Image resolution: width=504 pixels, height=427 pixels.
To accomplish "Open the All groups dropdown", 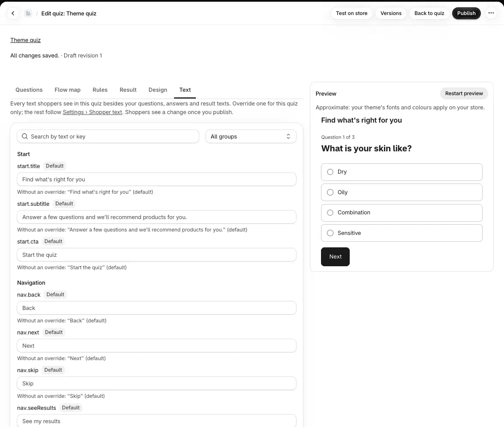I will (x=251, y=136).
